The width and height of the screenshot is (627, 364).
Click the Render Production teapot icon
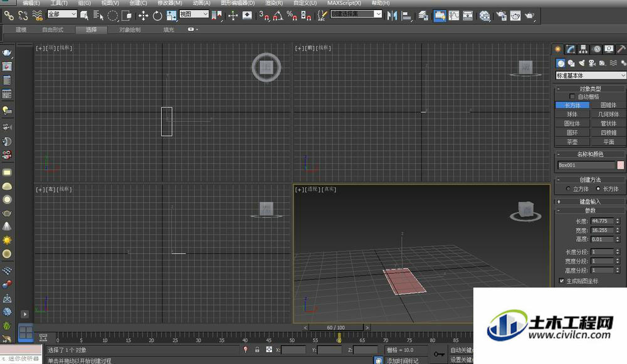pyautogui.click(x=529, y=16)
